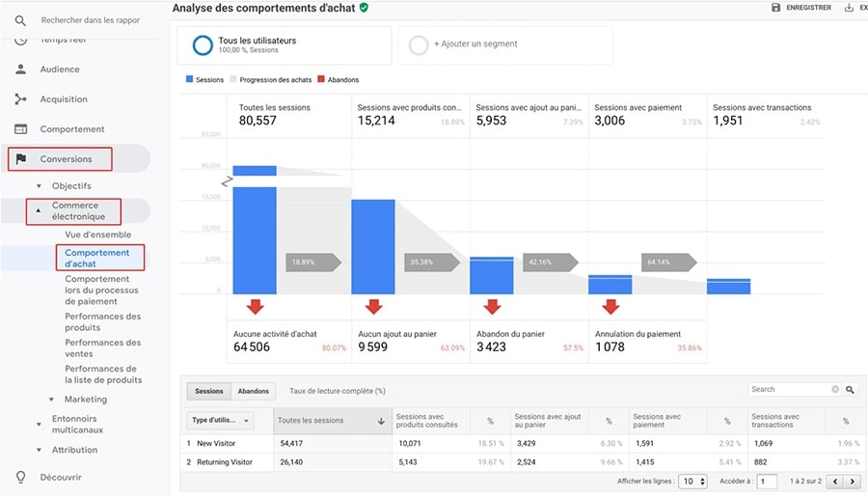
Task: Clear the table search field with X icon
Action: pyautogui.click(x=835, y=390)
